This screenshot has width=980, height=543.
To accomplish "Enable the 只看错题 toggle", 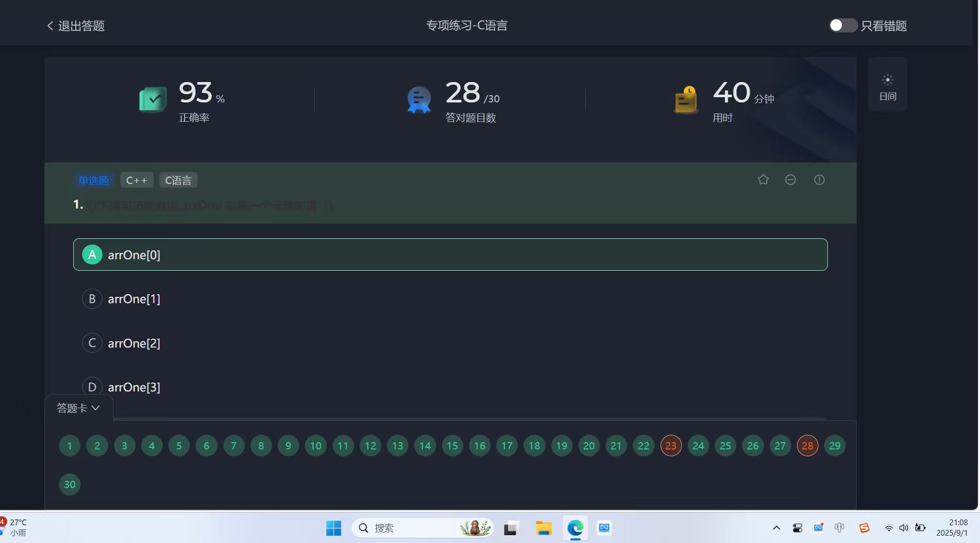I will [x=842, y=25].
